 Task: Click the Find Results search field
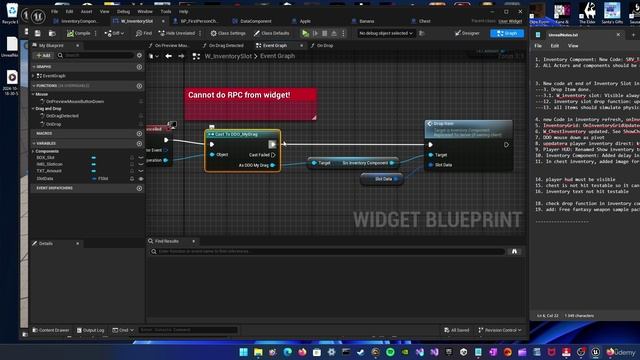point(327,252)
